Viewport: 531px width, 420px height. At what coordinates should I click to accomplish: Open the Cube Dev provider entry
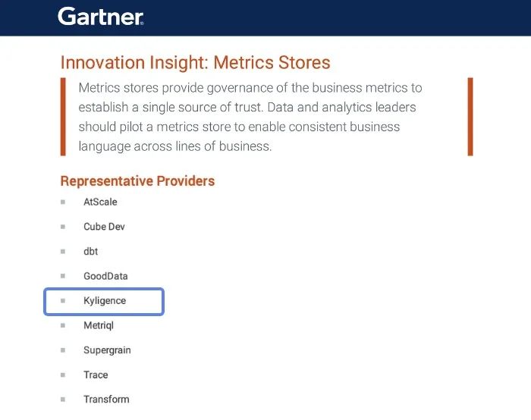coord(104,227)
